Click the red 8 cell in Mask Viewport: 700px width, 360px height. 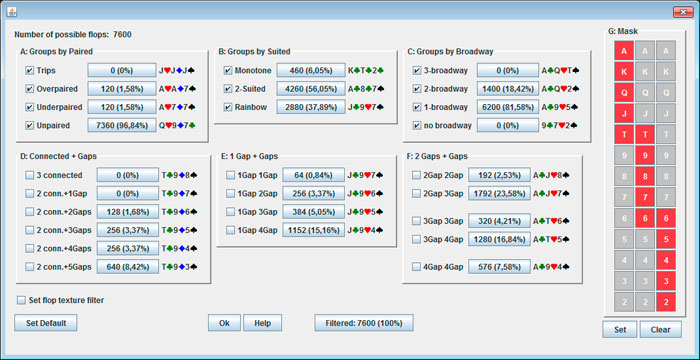pos(645,176)
